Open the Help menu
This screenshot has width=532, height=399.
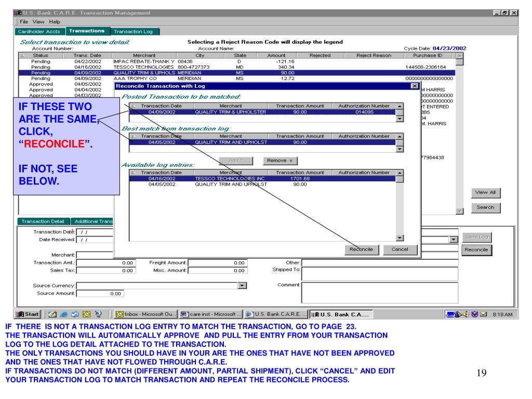tap(54, 22)
